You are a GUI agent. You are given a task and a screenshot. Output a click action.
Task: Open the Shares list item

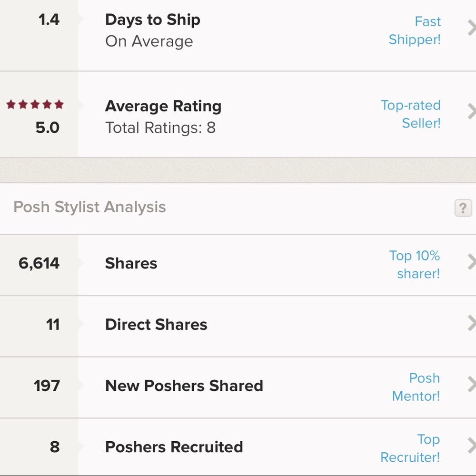[238, 265]
